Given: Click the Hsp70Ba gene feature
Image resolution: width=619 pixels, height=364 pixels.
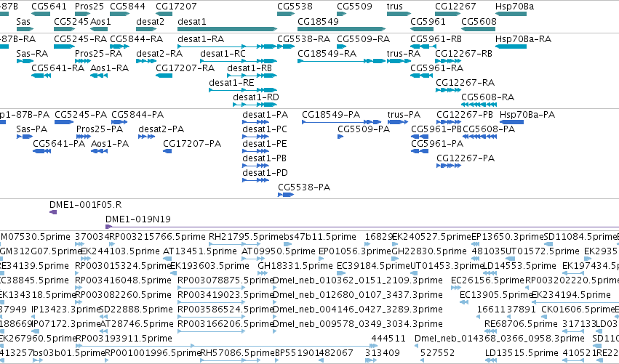Looking at the screenshot, I should (x=511, y=14).
